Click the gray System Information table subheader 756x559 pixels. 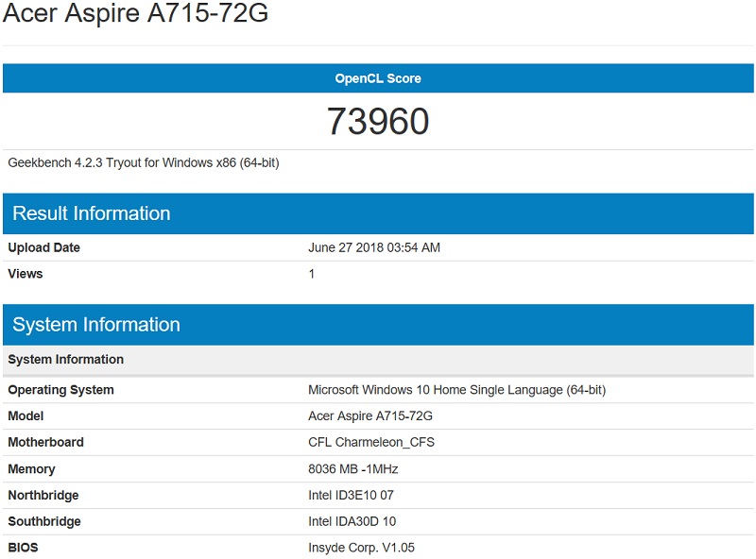click(378, 360)
